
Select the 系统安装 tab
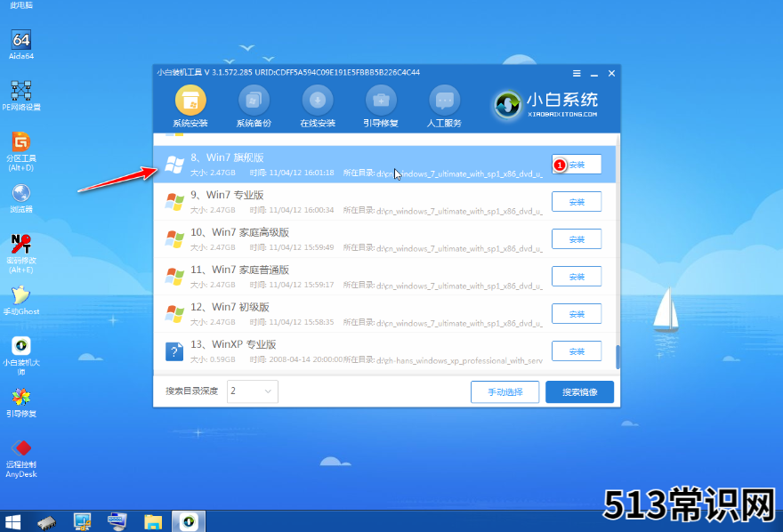(x=190, y=106)
